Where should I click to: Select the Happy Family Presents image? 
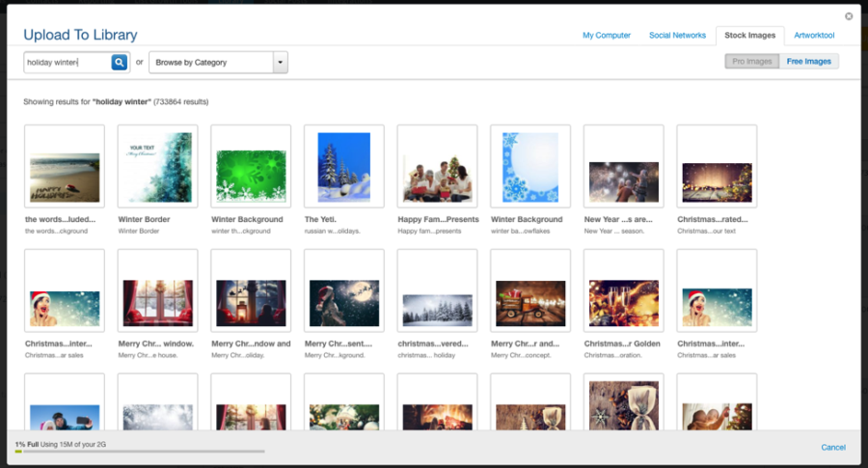coord(437,166)
